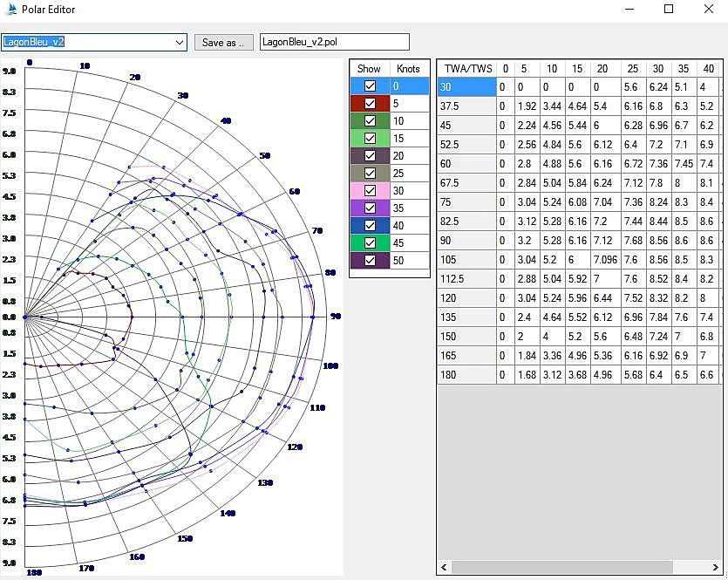Select the TWA 45 row header

pos(467,126)
